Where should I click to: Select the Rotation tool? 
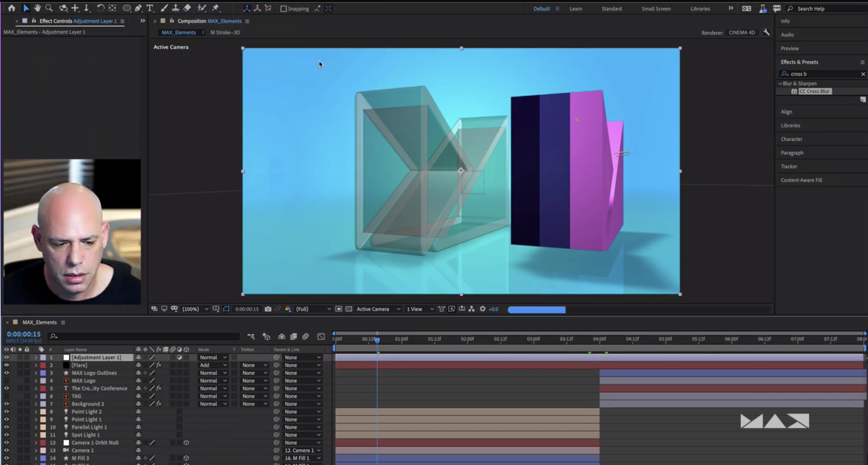pos(100,8)
